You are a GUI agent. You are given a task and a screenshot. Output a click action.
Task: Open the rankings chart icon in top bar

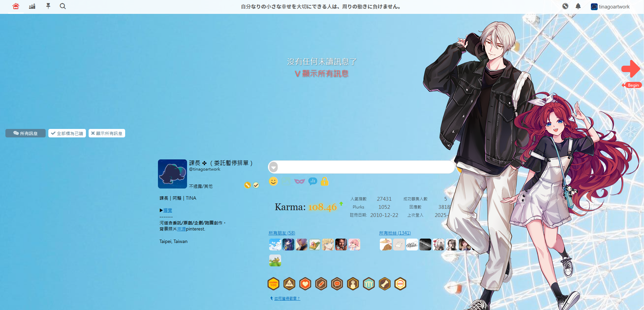point(32,6)
